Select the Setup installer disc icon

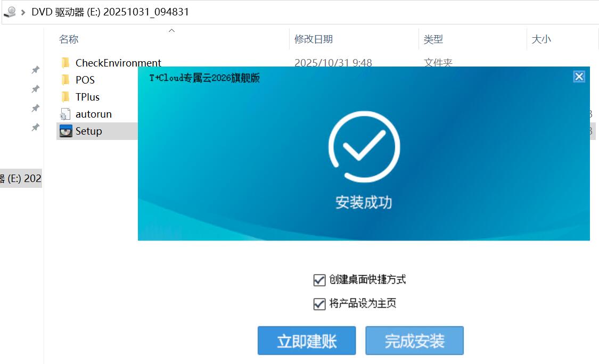tap(65, 131)
